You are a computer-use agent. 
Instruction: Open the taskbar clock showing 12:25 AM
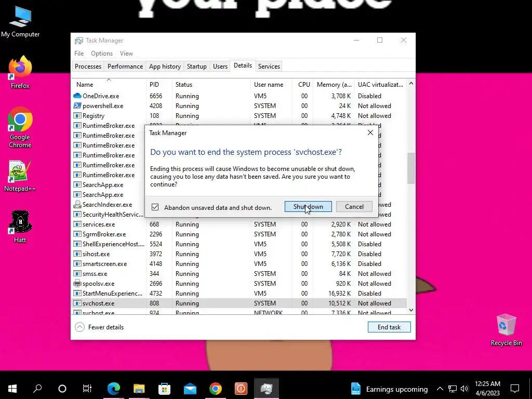click(487, 389)
